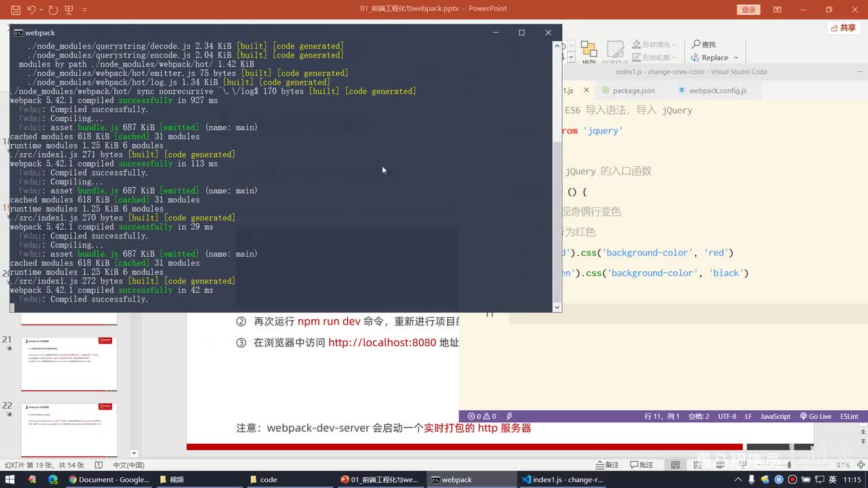Open errors and warnings in VS Code status bar
Image resolution: width=868 pixels, height=488 pixels.
tap(481, 416)
